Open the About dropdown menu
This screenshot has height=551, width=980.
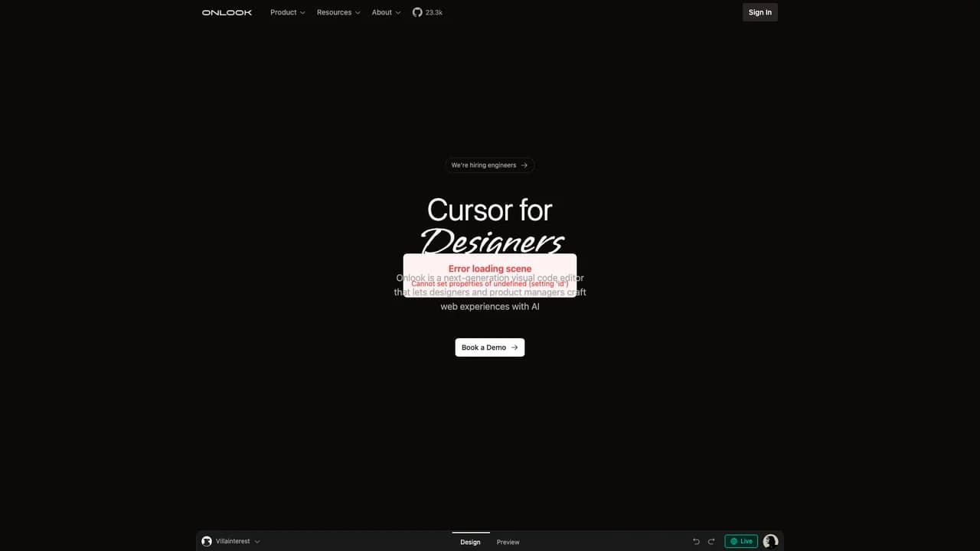tap(386, 12)
